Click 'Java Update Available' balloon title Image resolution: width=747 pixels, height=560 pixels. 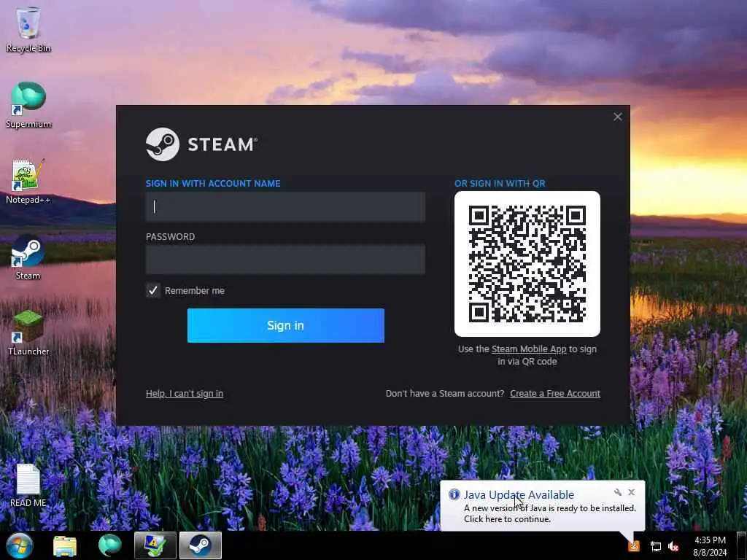coord(519,495)
